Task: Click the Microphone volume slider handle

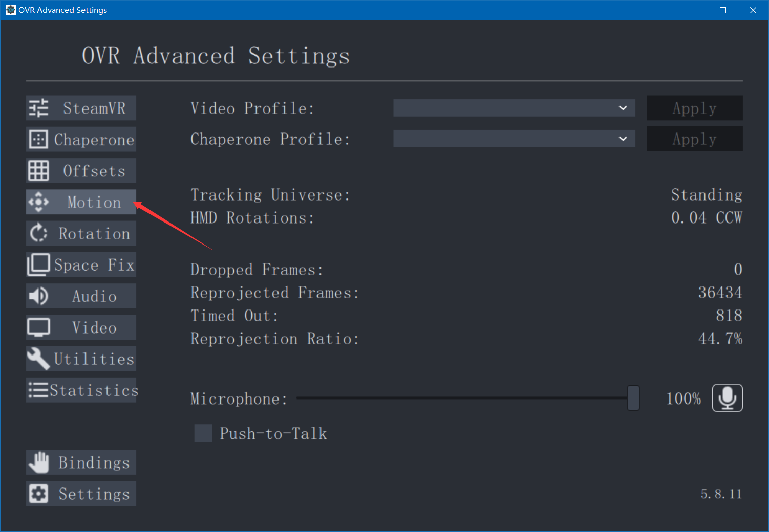Action: (x=634, y=398)
